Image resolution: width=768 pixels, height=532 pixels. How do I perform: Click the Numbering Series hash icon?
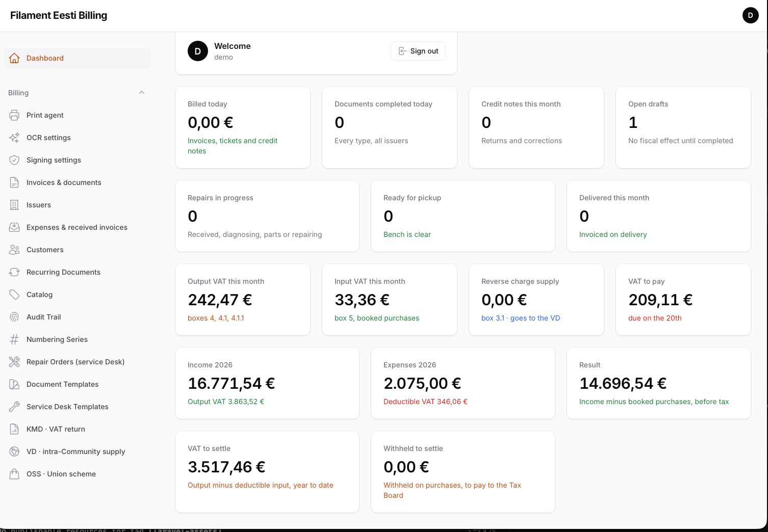coord(14,339)
